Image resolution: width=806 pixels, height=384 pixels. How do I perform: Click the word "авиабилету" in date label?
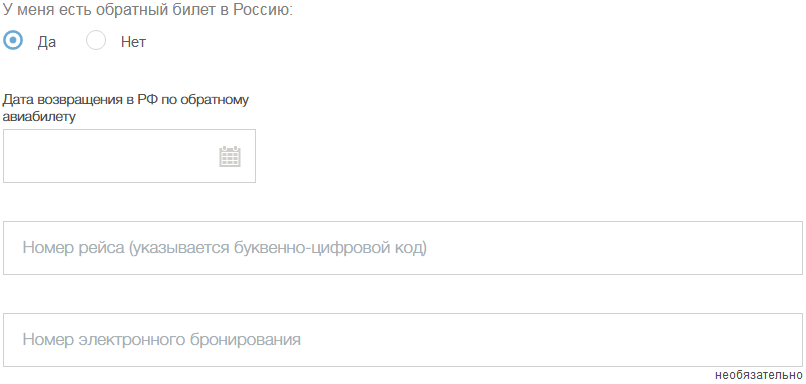tap(39, 117)
